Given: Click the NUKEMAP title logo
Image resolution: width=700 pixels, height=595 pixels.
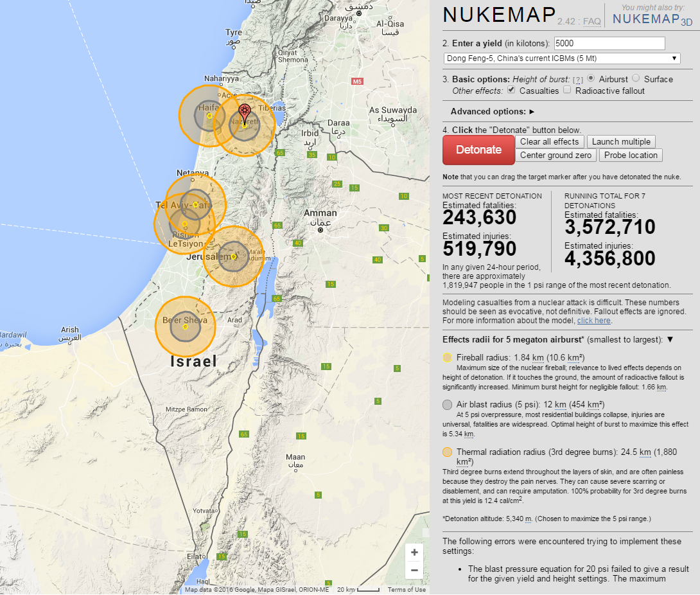Looking at the screenshot, I should point(500,15).
